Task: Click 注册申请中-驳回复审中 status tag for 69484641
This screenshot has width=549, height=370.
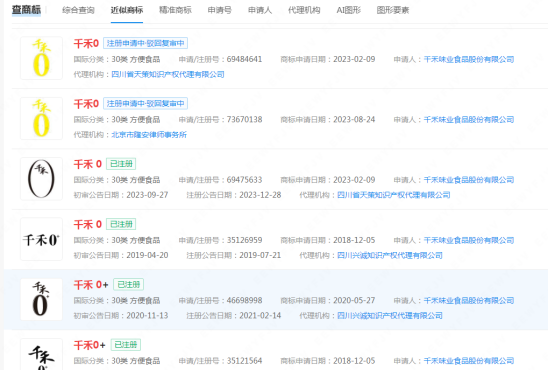Action: (145, 43)
